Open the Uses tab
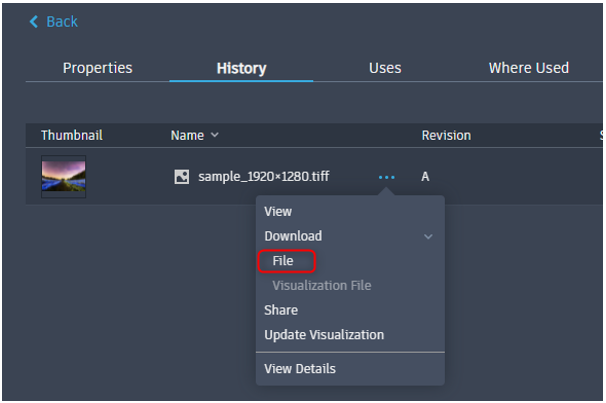 tap(385, 68)
